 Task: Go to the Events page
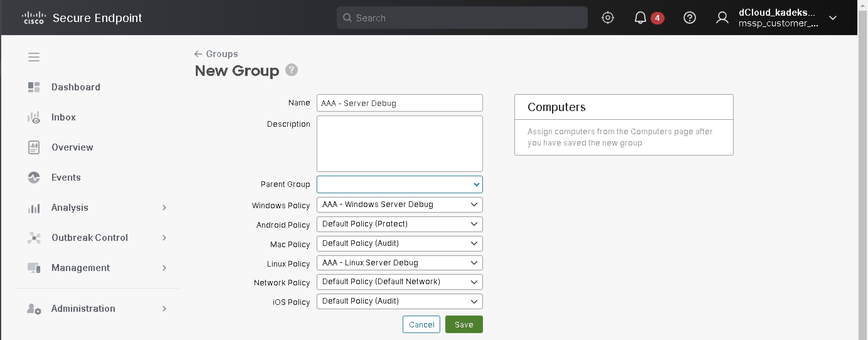[x=66, y=178]
